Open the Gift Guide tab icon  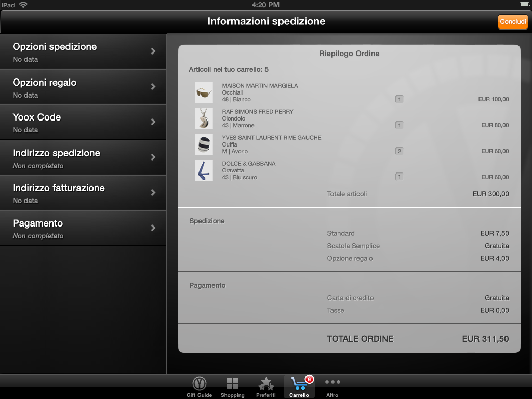199,384
